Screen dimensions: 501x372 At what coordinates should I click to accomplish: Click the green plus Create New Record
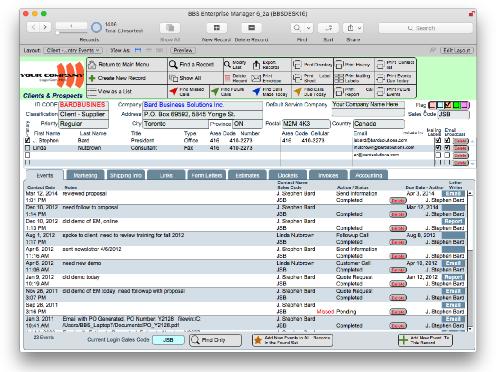(x=92, y=78)
